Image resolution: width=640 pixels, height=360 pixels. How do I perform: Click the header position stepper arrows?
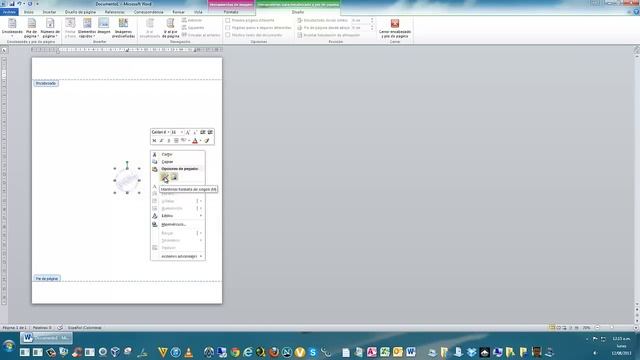pos(372,20)
